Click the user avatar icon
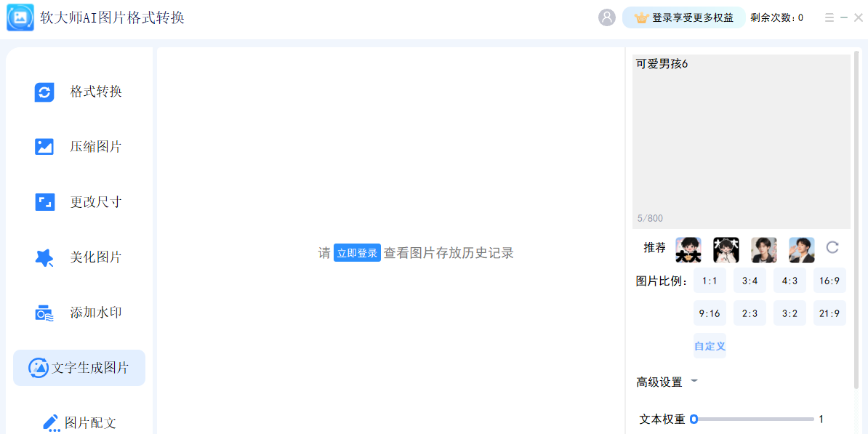868x434 pixels. [x=607, y=17]
